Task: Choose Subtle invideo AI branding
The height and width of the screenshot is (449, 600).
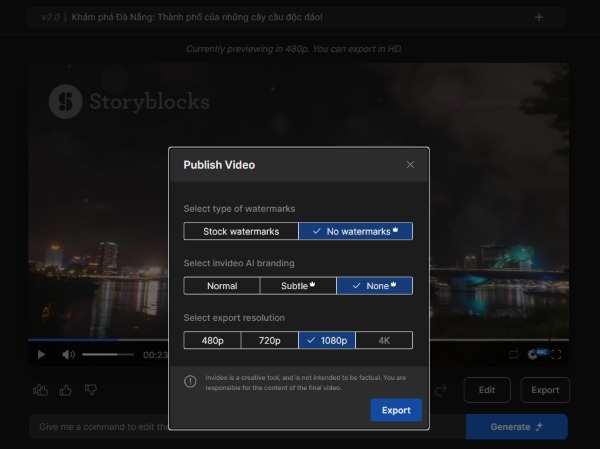Action: coord(298,286)
